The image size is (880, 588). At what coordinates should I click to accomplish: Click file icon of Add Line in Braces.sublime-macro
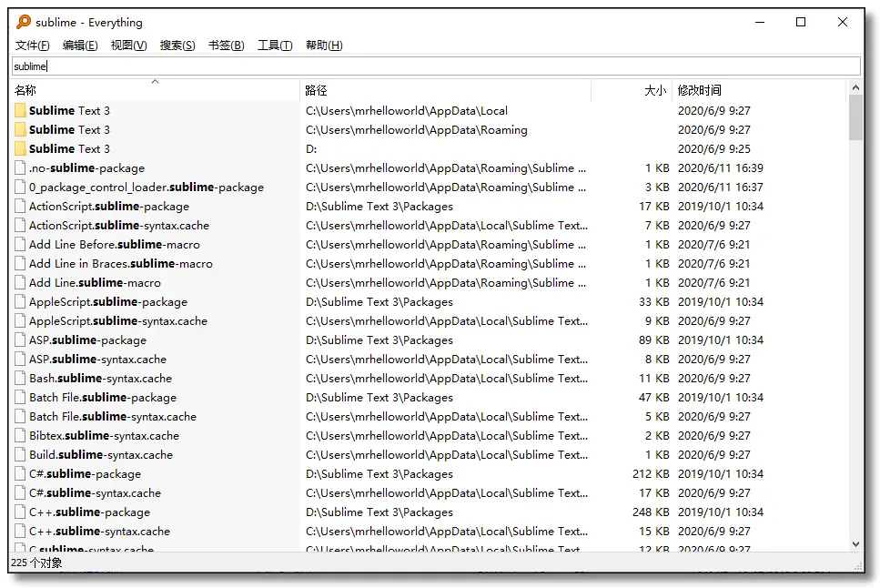coord(20,263)
